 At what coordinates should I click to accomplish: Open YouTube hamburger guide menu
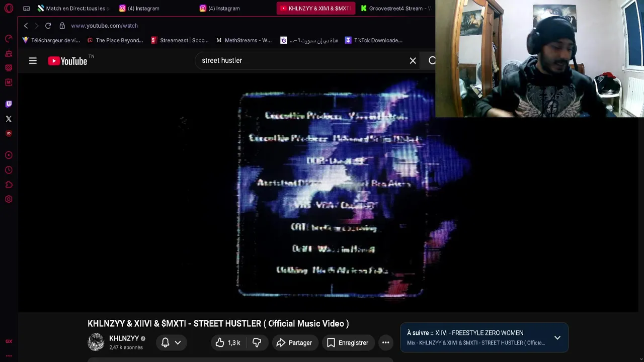[x=33, y=61]
